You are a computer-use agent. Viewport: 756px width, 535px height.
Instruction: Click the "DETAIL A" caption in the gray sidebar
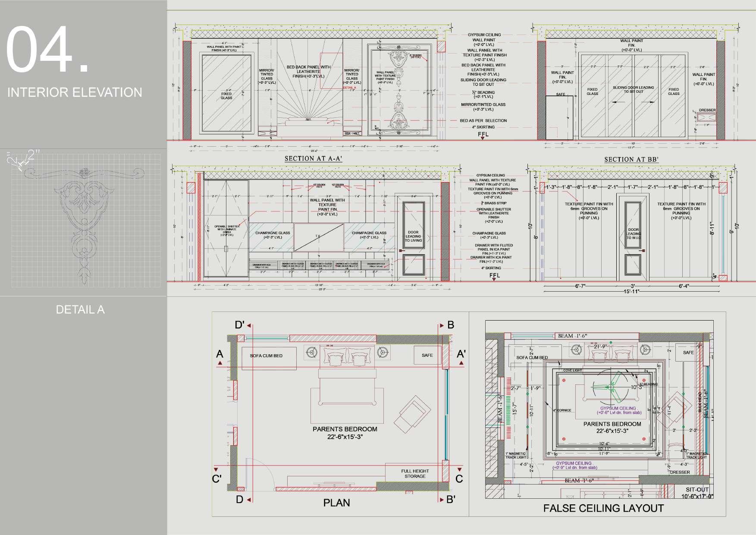(x=80, y=310)
